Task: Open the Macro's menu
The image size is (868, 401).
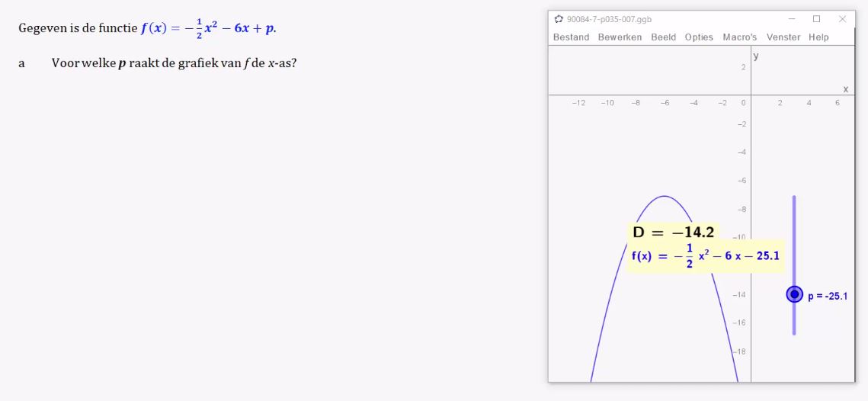Action: pos(739,37)
